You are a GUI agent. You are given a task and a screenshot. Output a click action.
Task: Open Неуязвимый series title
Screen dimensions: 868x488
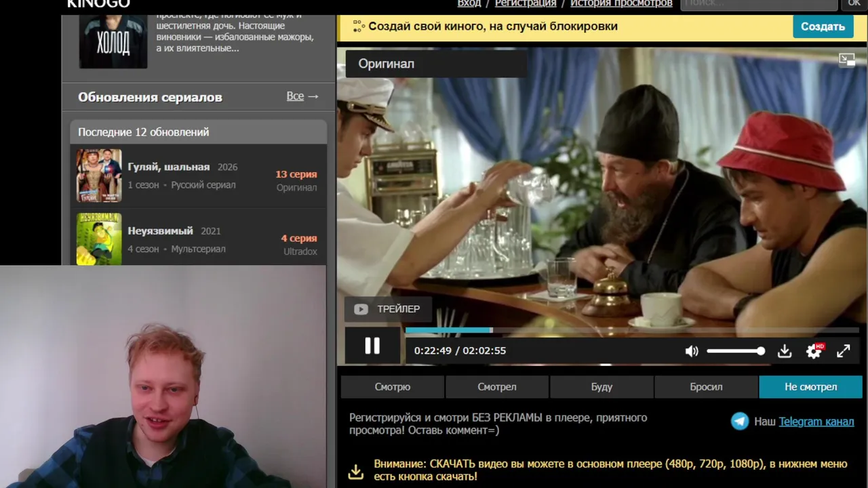(161, 230)
